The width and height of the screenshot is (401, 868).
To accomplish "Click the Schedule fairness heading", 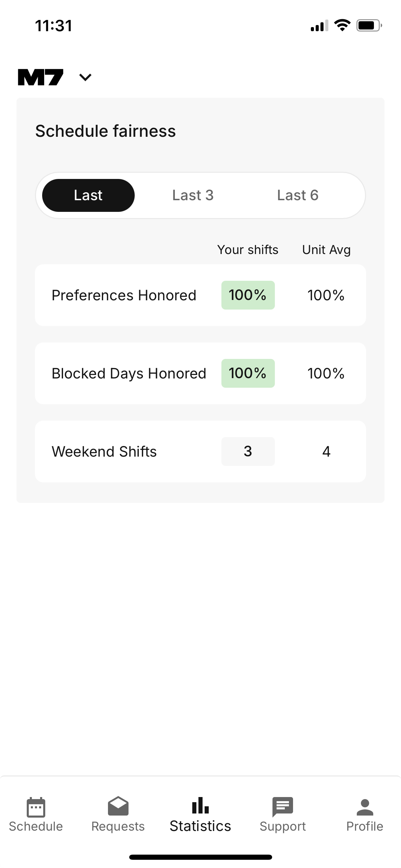I will pyautogui.click(x=106, y=131).
